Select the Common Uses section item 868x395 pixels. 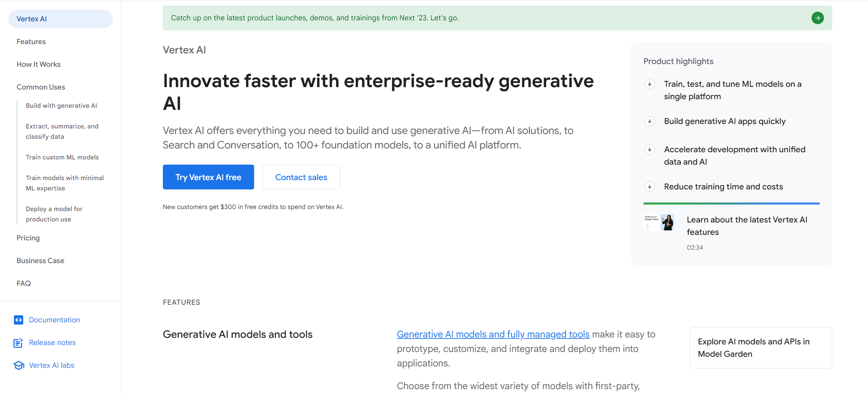[41, 87]
